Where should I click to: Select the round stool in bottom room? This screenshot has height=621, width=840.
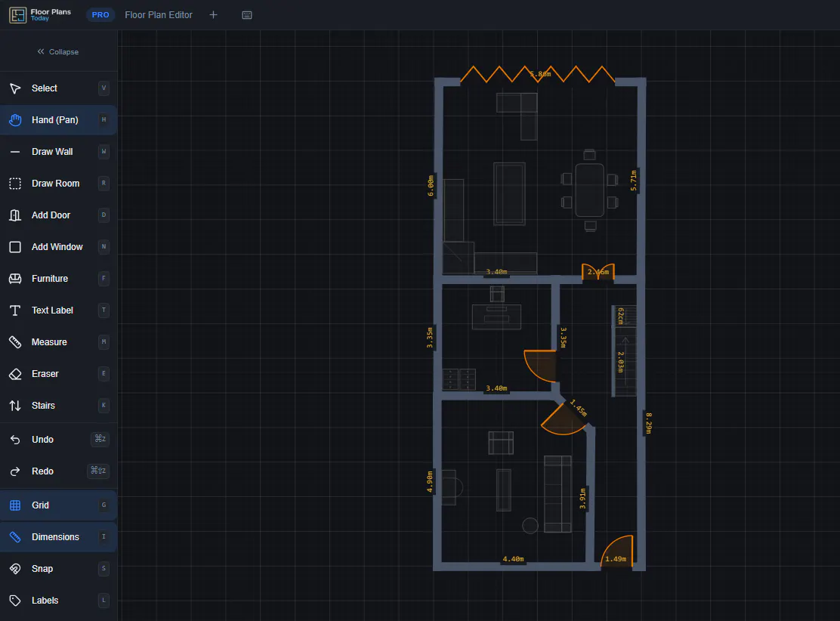530,526
